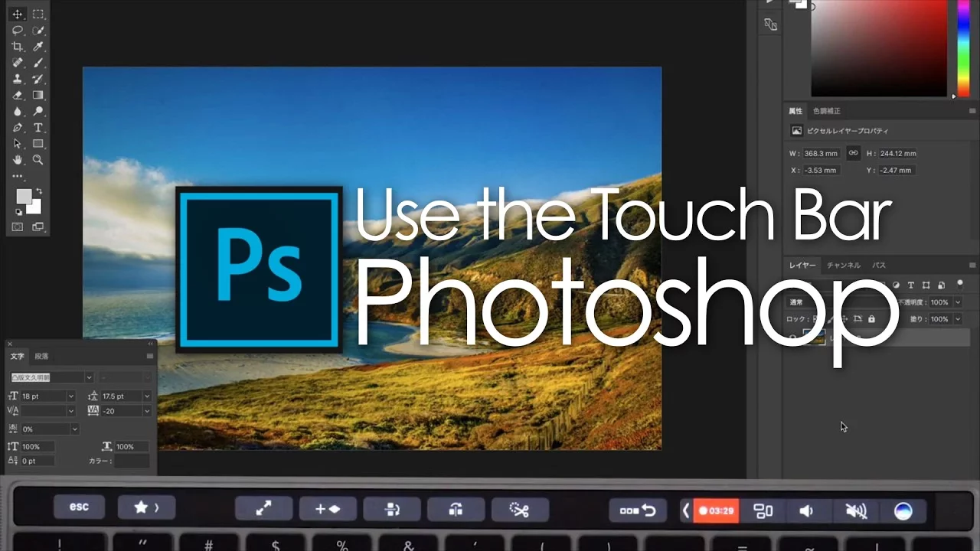Viewport: 980px width, 551px height.
Task: Tap the favorites star Touch Bar button
Action: click(x=146, y=507)
